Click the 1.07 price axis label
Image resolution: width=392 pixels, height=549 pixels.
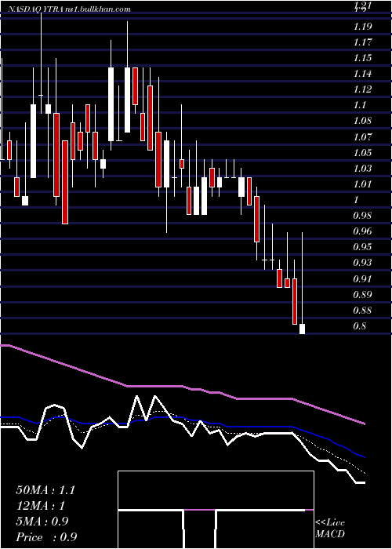(362, 137)
